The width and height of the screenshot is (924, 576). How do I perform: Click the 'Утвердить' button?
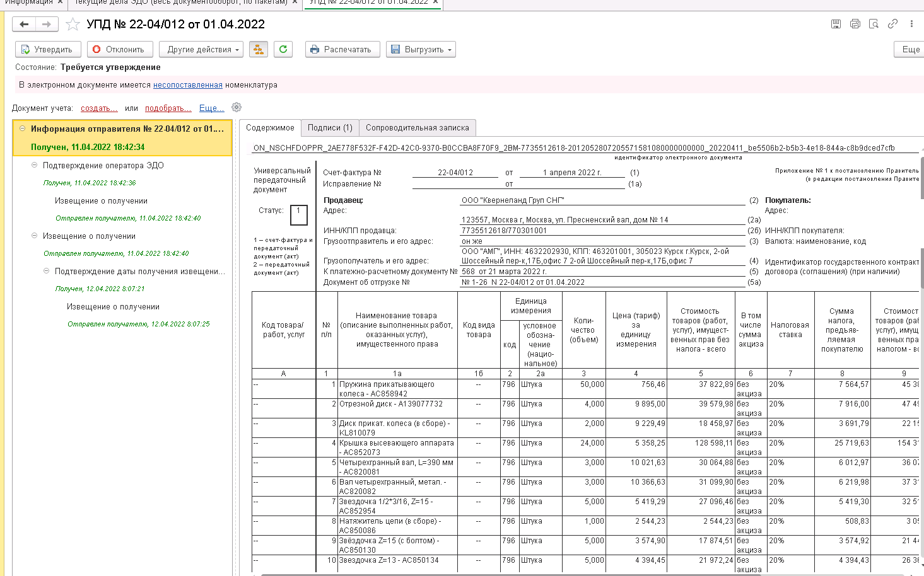(x=47, y=50)
